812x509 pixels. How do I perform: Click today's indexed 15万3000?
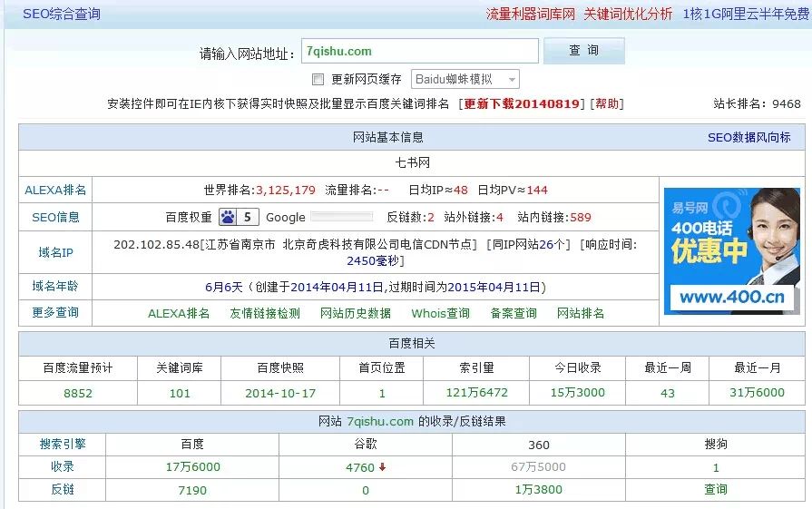pyautogui.click(x=577, y=393)
